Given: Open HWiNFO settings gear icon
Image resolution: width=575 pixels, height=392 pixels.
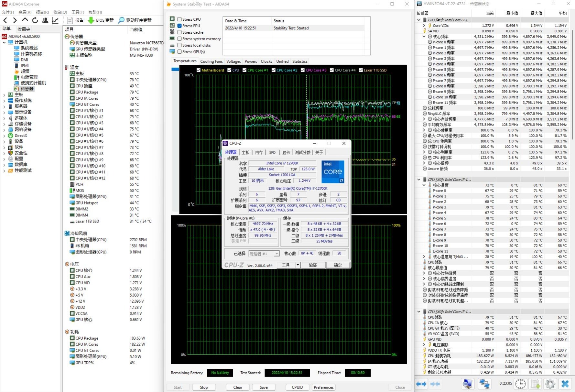Looking at the screenshot, I should coord(550,384).
